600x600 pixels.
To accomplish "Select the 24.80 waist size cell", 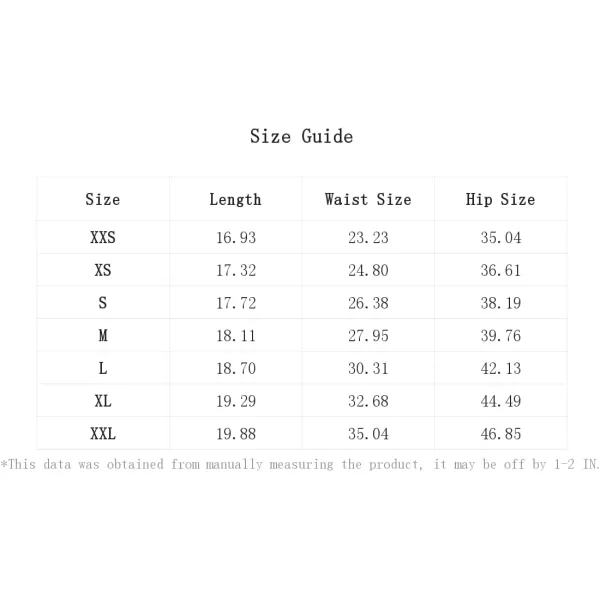I will coord(368,270).
